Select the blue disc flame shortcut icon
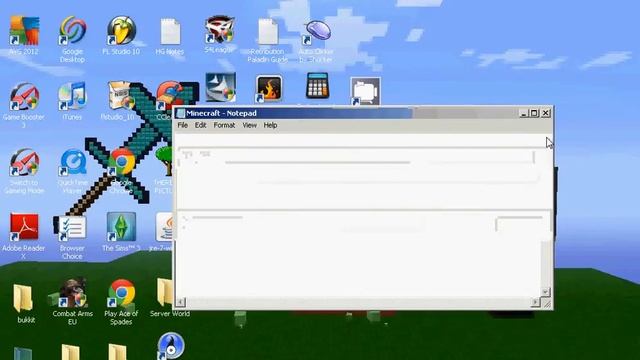 point(171,346)
